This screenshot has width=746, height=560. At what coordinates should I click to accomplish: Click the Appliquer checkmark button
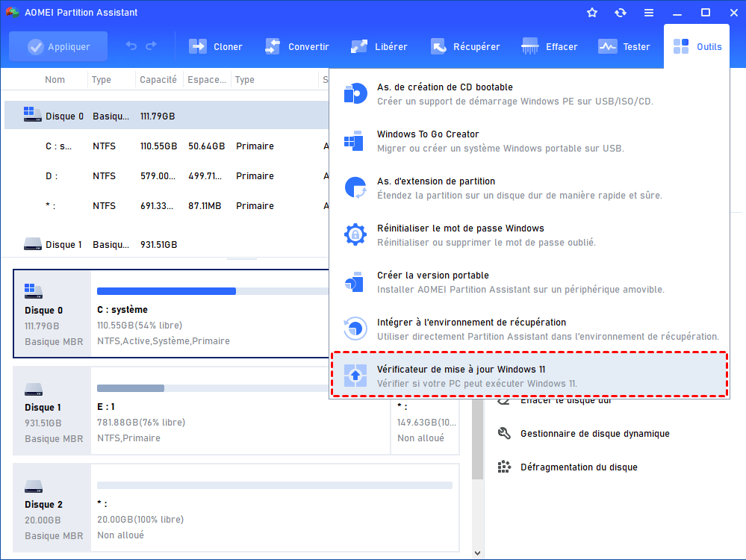click(58, 46)
